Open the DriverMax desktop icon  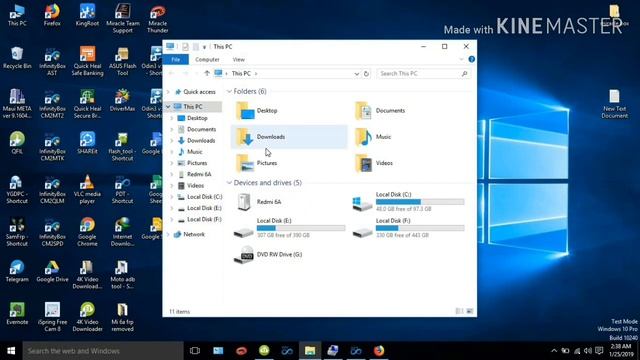[122, 100]
